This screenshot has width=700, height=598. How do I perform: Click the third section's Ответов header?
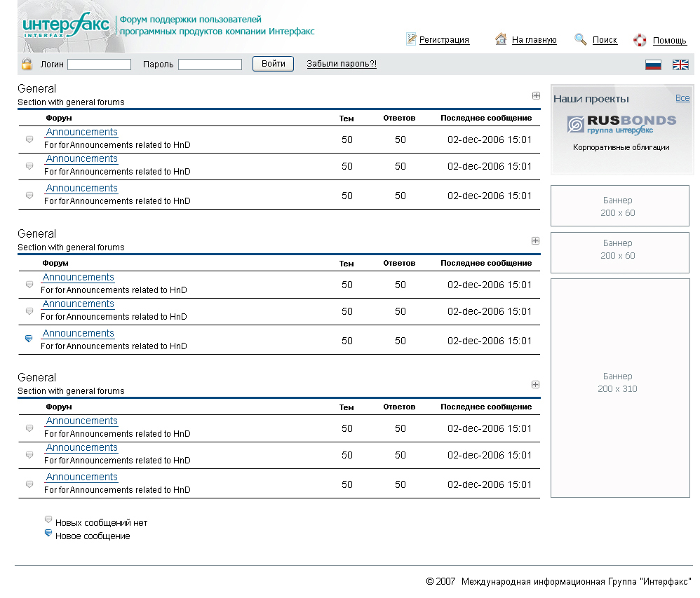pyautogui.click(x=399, y=407)
